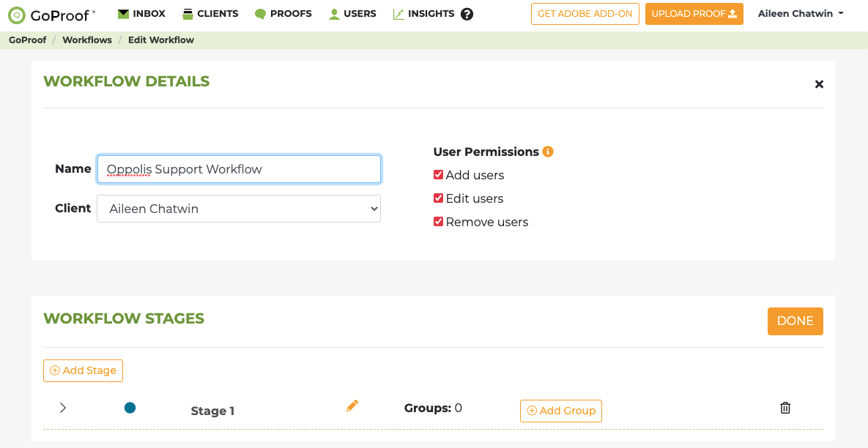868x448 pixels.
Task: Expand Stage 1 with the chevron
Action: (63, 408)
